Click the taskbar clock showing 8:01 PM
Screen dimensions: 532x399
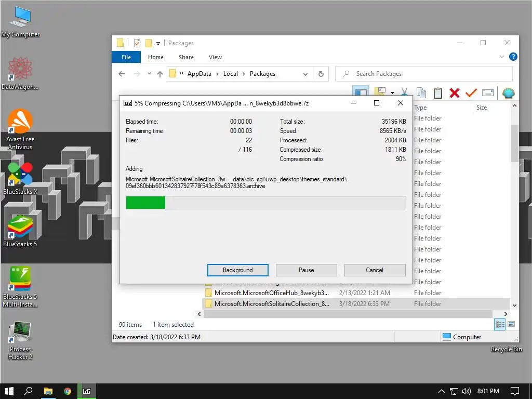pyautogui.click(x=488, y=391)
